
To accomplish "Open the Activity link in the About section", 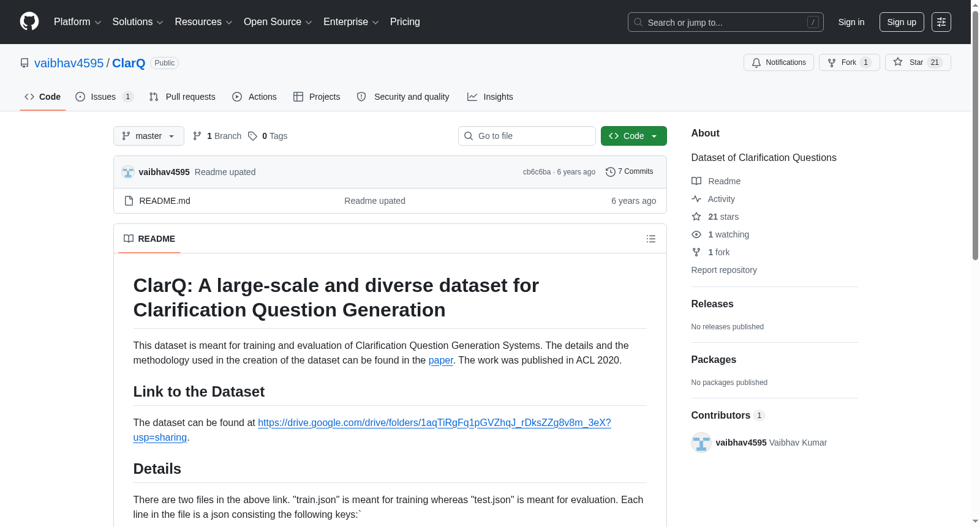I will click(x=713, y=199).
